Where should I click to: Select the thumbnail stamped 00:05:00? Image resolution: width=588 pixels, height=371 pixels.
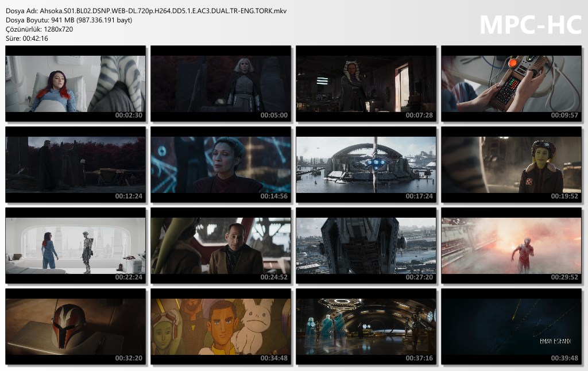(221, 84)
